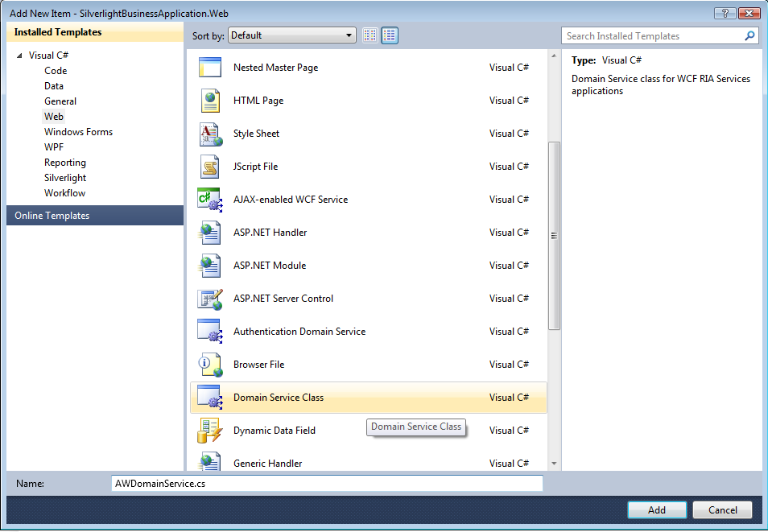Select the Domain Service Class icon

[x=210, y=398]
